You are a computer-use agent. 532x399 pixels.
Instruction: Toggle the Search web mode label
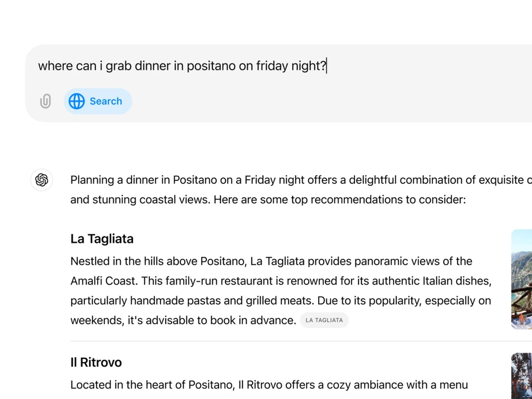click(106, 102)
